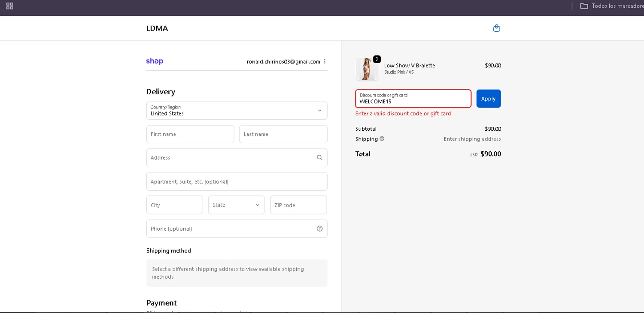Open the Low Show V Bralette thumbnail
This screenshot has height=313, width=644.
(x=367, y=69)
